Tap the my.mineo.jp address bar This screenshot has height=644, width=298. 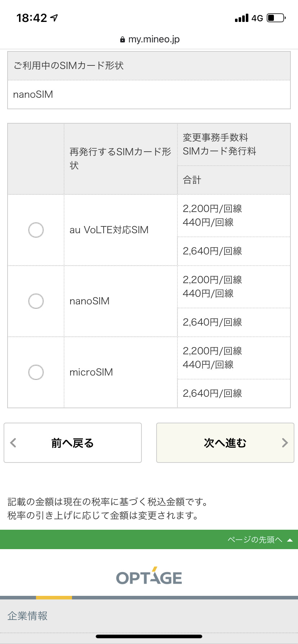click(x=154, y=39)
